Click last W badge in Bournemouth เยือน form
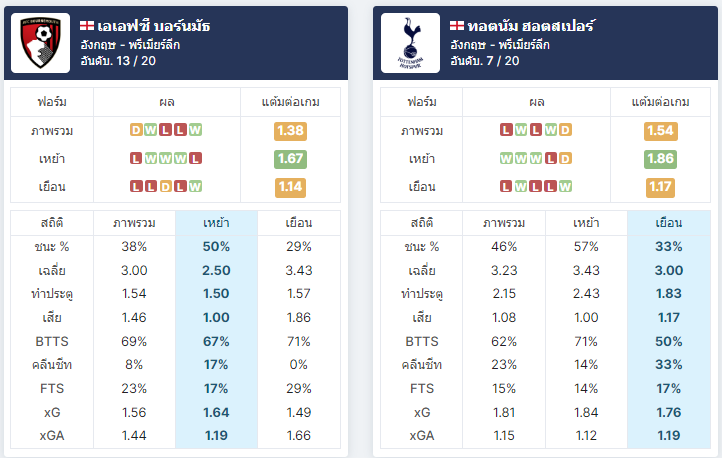The image size is (722, 458). coord(195,186)
